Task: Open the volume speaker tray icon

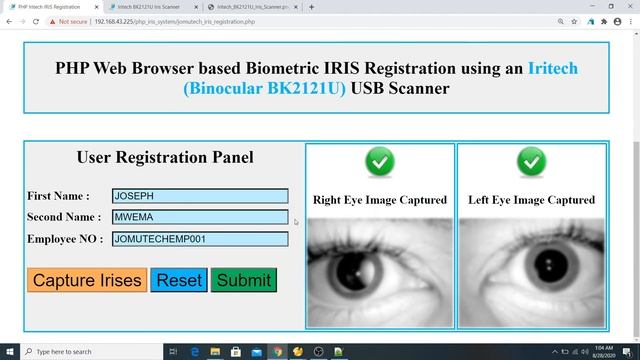Action: coord(585,351)
